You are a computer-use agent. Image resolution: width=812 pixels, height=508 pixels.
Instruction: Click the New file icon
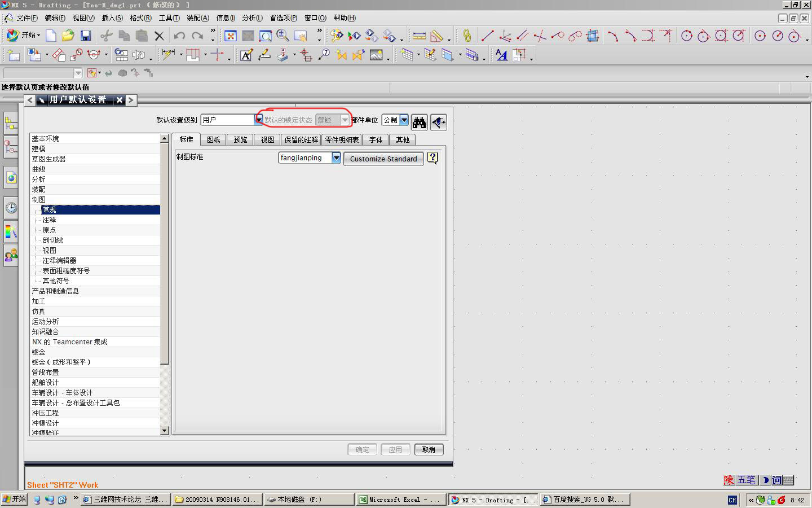point(51,36)
